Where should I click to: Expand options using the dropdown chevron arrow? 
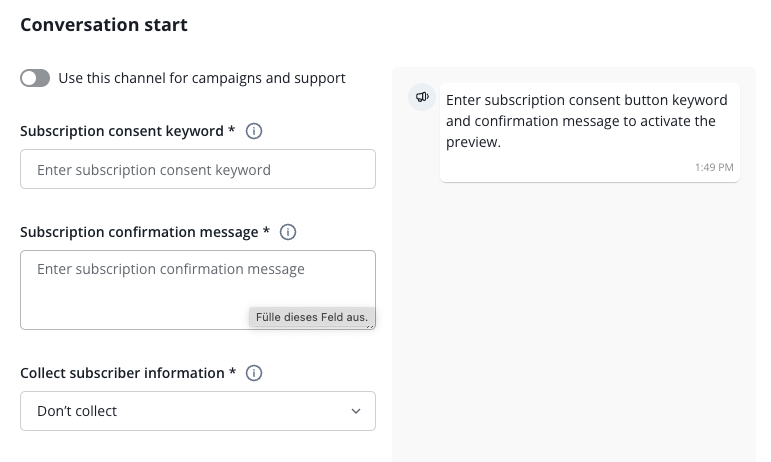pos(356,411)
